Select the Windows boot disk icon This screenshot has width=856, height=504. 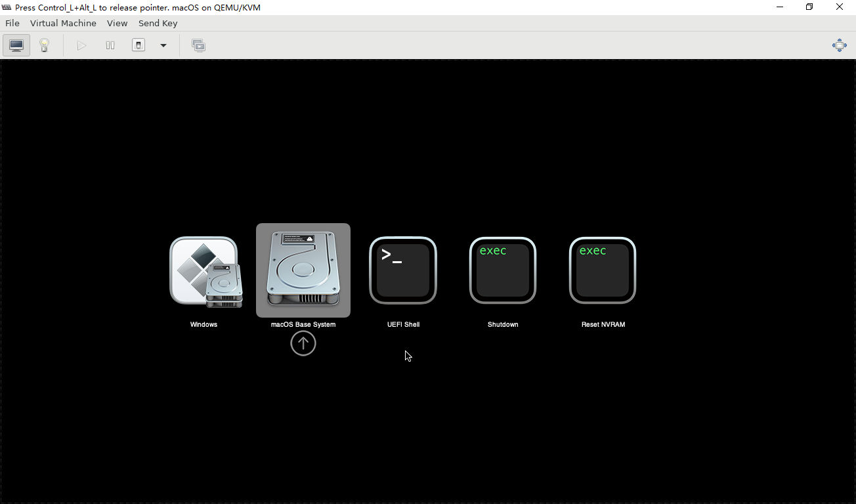coord(206,272)
